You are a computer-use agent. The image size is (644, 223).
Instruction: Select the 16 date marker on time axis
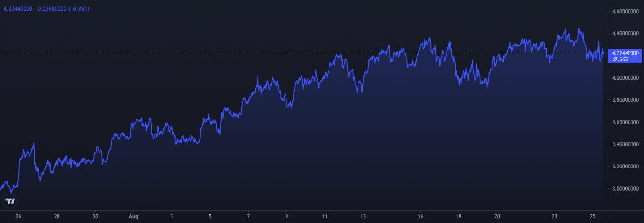pyautogui.click(x=421, y=216)
